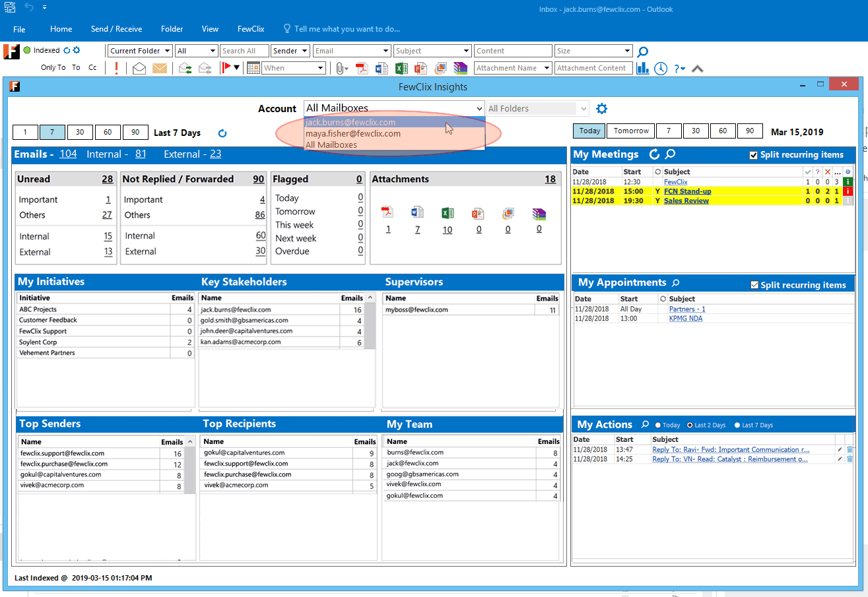Image resolution: width=868 pixels, height=597 pixels.
Task: Click the refresh index icon beside Indexed
Action: point(67,50)
